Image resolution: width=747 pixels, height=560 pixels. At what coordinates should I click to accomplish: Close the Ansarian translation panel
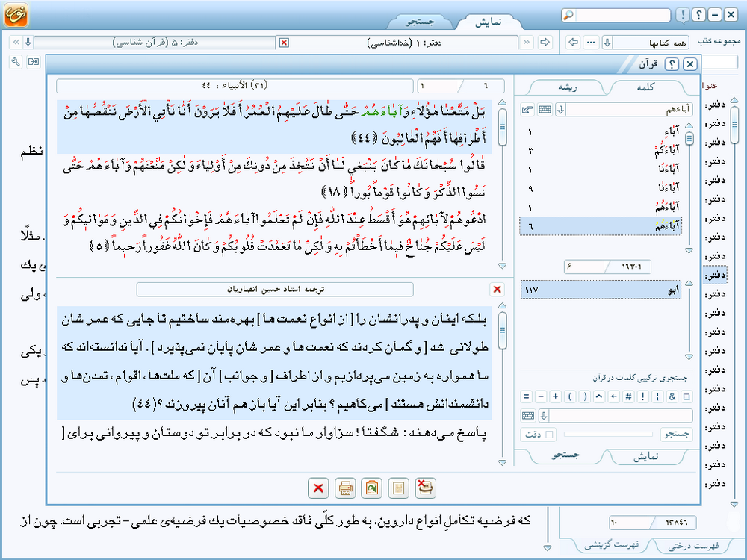point(497,289)
